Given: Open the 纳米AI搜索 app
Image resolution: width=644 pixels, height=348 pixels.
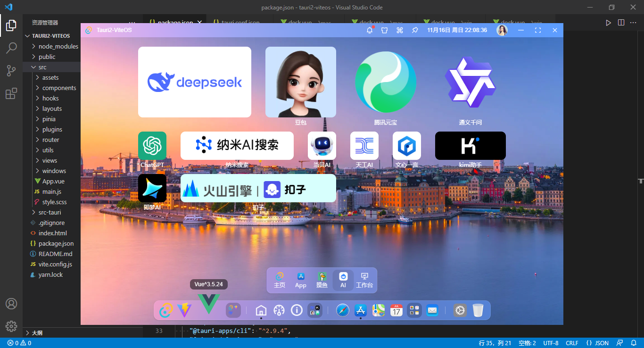Looking at the screenshot, I should click(236, 145).
